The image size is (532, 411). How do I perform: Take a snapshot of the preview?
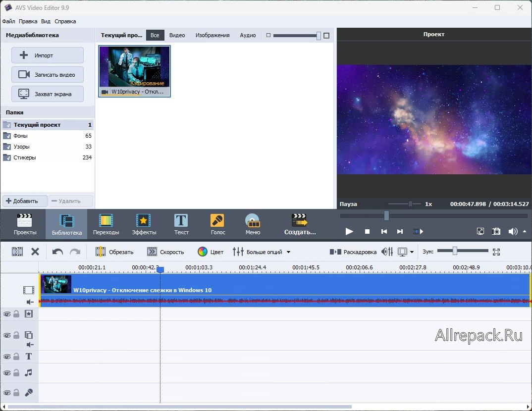click(496, 231)
